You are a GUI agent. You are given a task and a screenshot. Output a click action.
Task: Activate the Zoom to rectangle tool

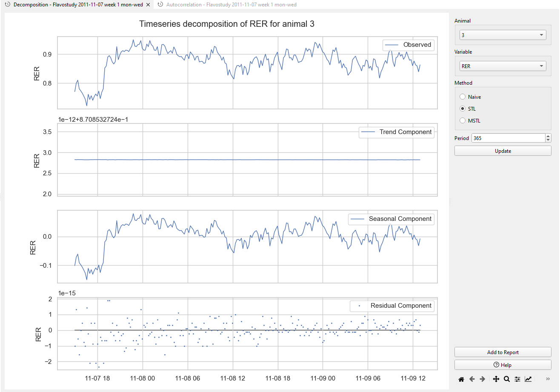[507, 379]
